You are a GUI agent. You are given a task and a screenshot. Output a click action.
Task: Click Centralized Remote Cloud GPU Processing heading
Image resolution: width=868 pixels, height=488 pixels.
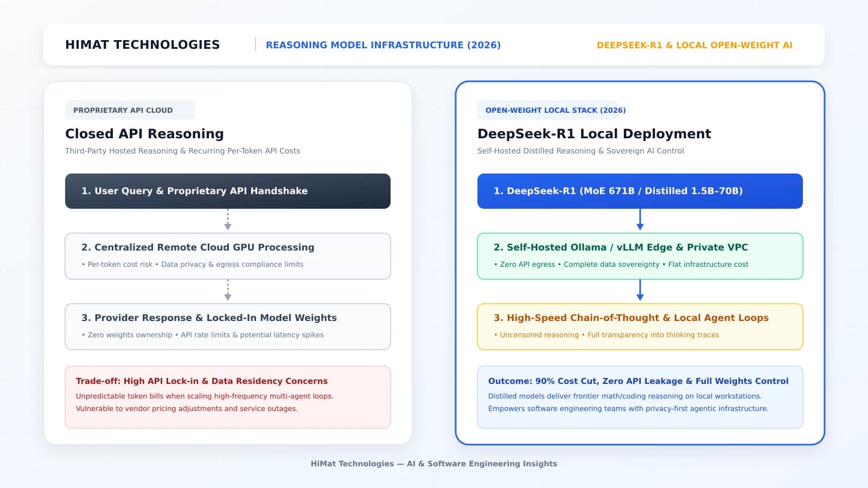click(x=198, y=247)
